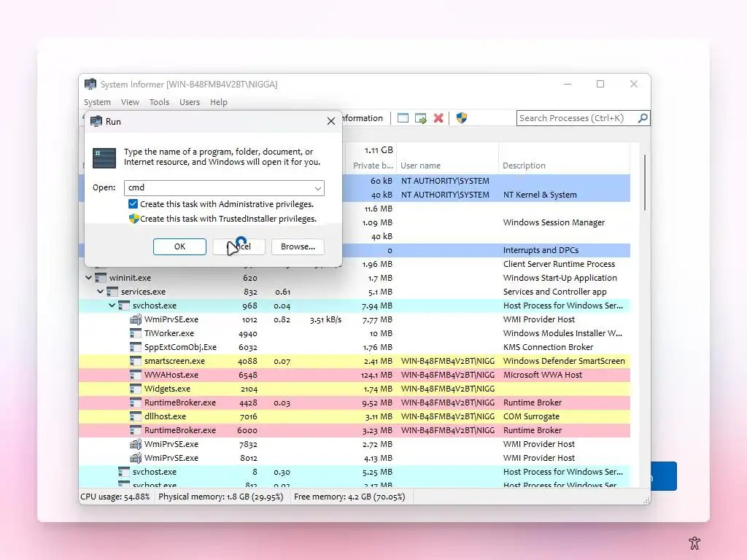The image size is (747, 560).
Task: Close the Run dialog with X
Action: pos(331,122)
